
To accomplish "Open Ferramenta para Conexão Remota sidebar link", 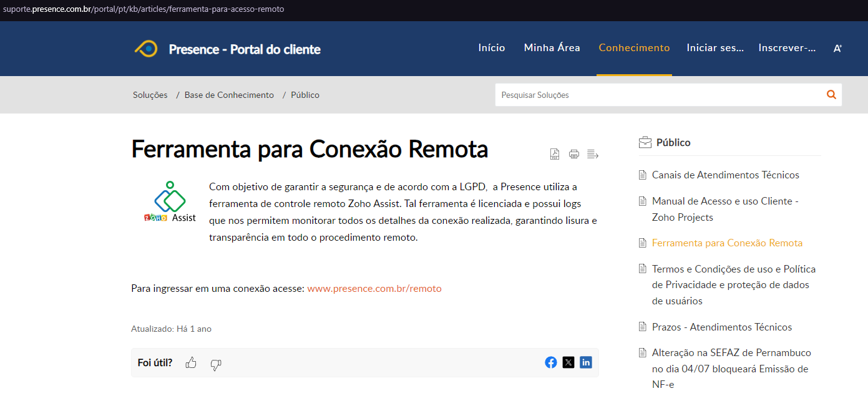I will click(727, 243).
